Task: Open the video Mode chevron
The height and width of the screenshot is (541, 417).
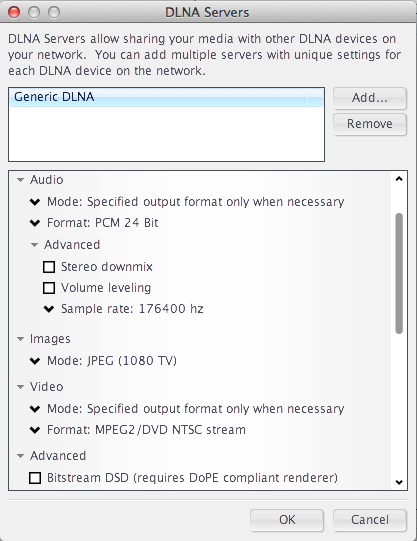Action: click(x=35, y=409)
